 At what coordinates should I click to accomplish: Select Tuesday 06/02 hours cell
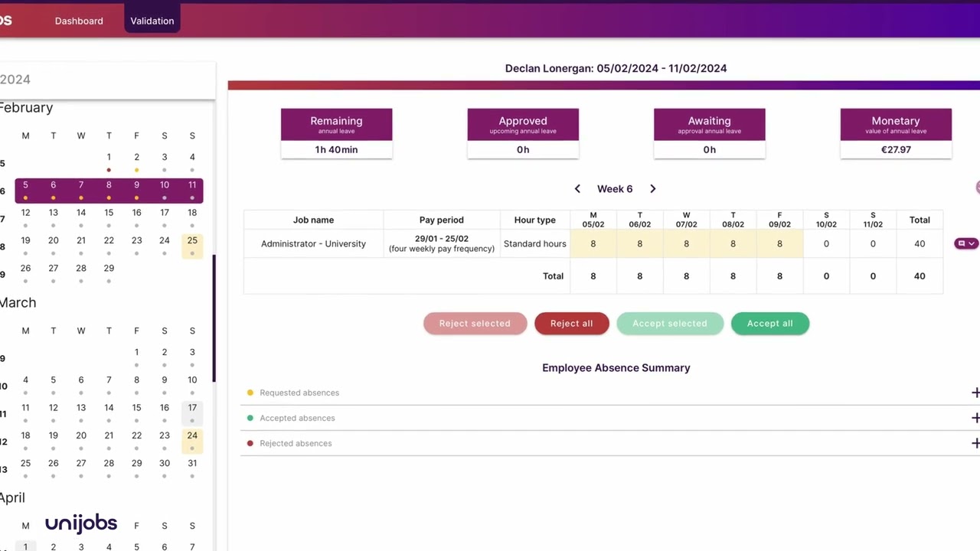coord(639,244)
